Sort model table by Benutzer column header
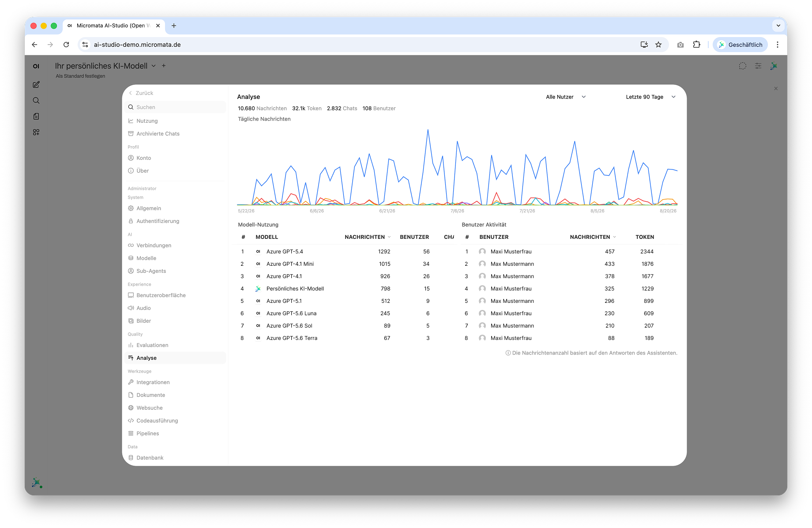812x528 pixels. pos(414,237)
